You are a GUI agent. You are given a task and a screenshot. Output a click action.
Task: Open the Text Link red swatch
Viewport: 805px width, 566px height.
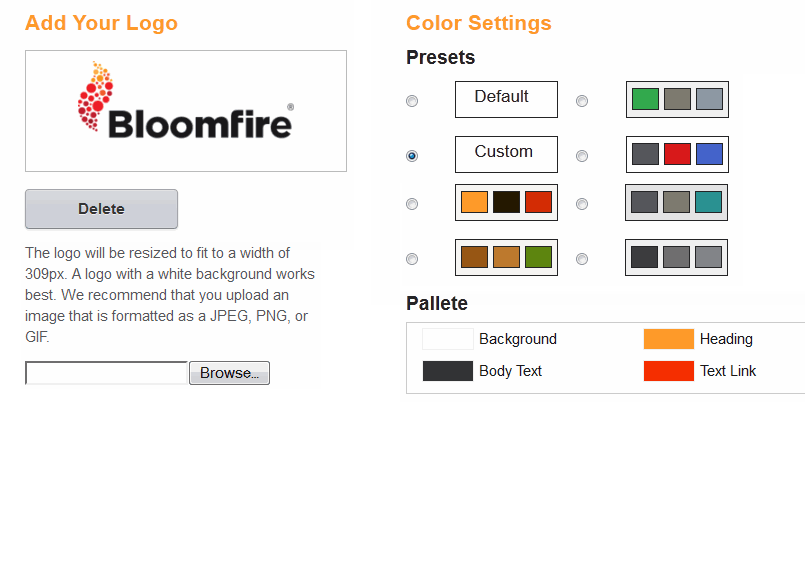click(668, 371)
